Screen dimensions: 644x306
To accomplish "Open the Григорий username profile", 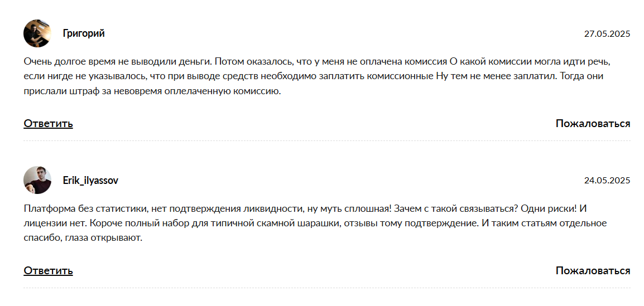I will point(84,33).
